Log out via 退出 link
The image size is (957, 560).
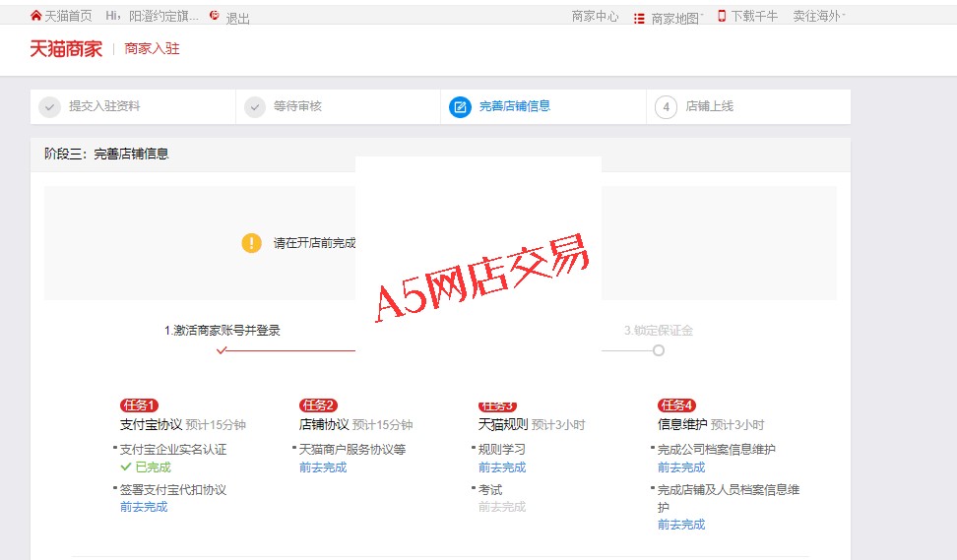(238, 19)
